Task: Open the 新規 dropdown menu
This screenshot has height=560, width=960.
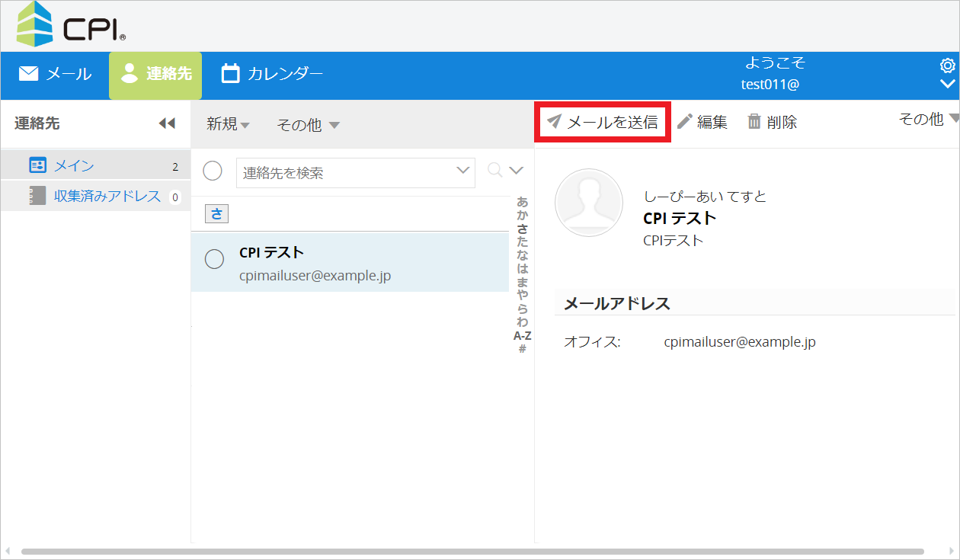Action: pos(228,125)
